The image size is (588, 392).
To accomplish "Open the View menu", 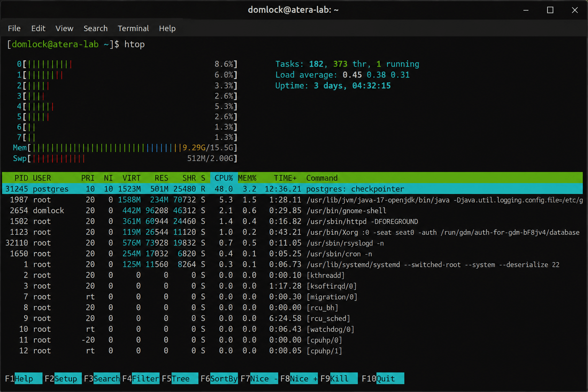I will click(64, 28).
